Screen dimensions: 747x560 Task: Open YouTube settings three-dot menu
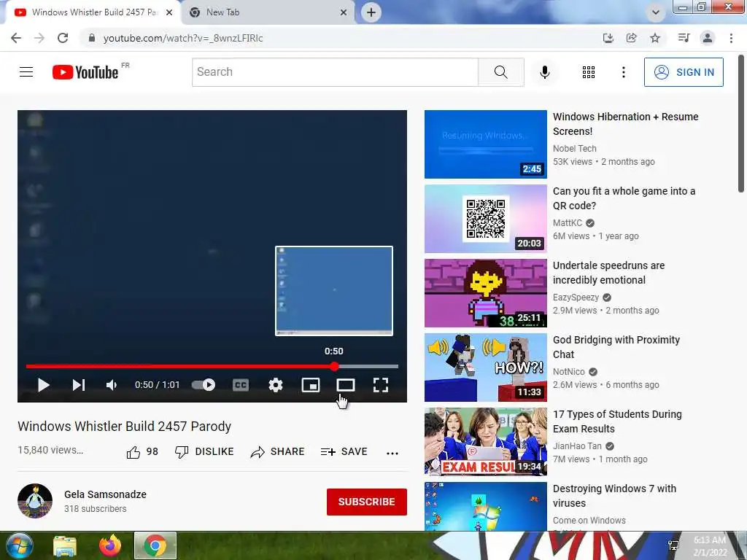point(623,72)
